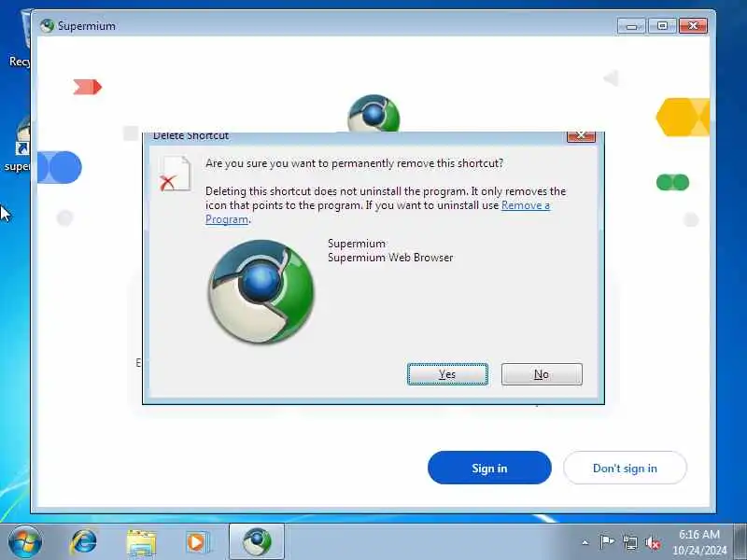
Task: Close the Delete Shortcut dialog
Action: pos(581,136)
